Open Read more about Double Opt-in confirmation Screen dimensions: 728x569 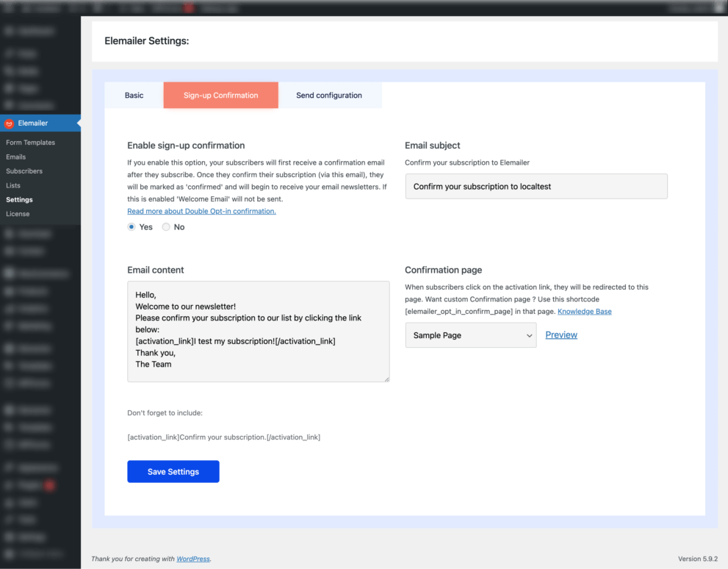click(201, 211)
